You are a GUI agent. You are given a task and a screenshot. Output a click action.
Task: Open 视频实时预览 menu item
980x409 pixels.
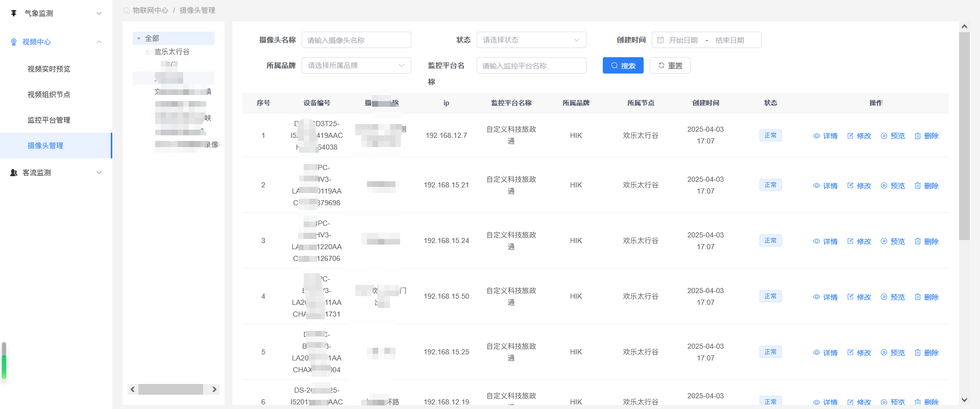49,69
